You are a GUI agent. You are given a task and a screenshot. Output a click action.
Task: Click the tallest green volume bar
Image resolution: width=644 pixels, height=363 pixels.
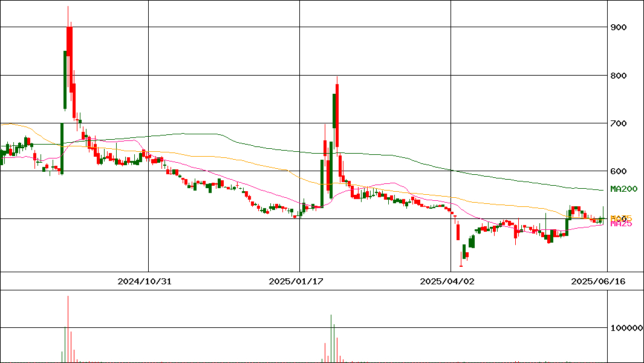point(331,339)
